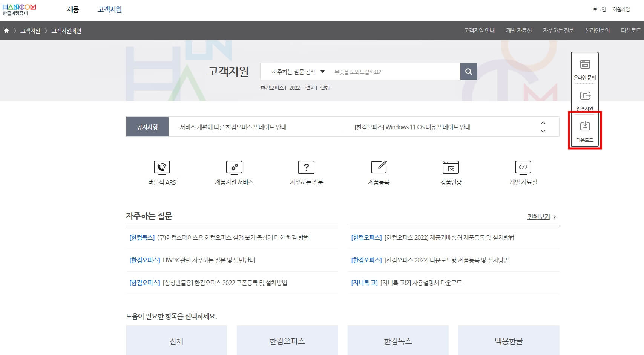Open 원격지원 in floating side menu
This screenshot has height=355, width=644.
click(585, 101)
